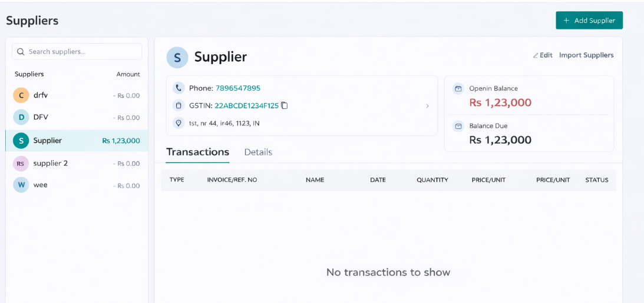
Task: Choose supplier 2 in the list
Action: tap(77, 164)
